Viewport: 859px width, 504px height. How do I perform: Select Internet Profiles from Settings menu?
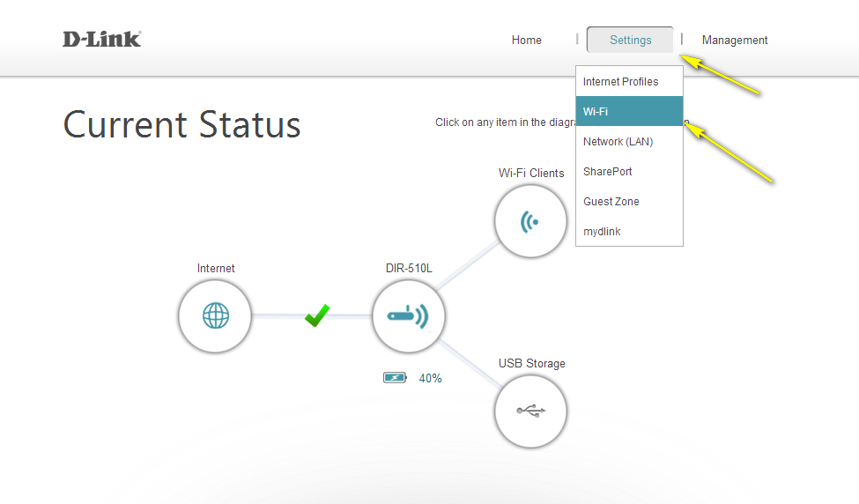pyautogui.click(x=629, y=82)
